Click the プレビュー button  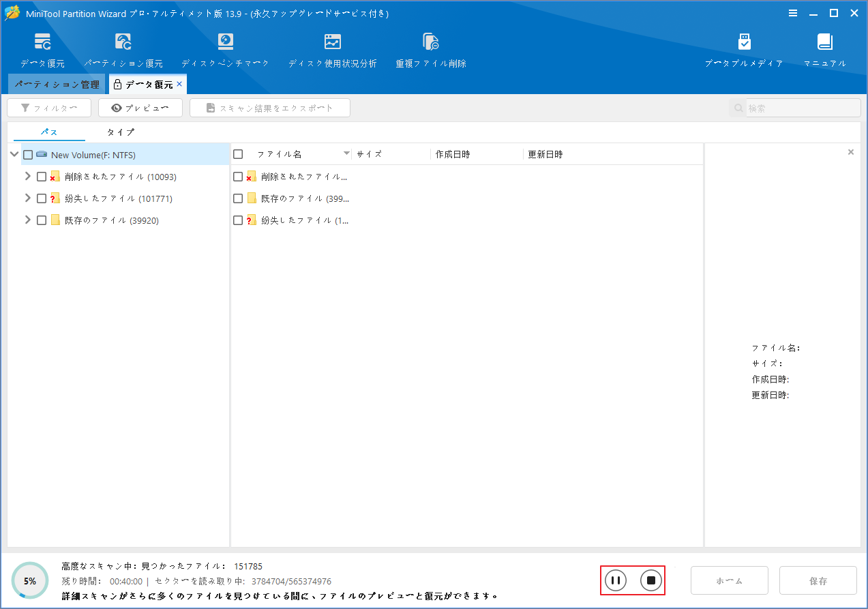(140, 108)
